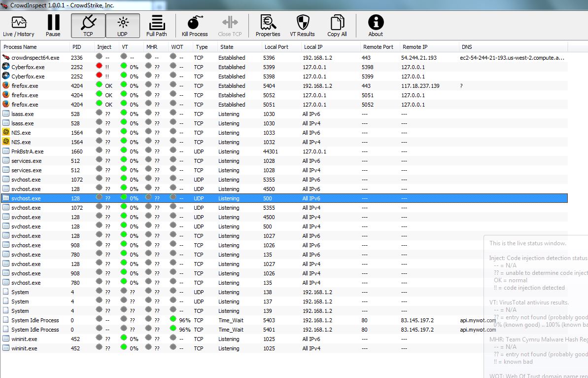Toggle the TCP filter button

click(88, 26)
